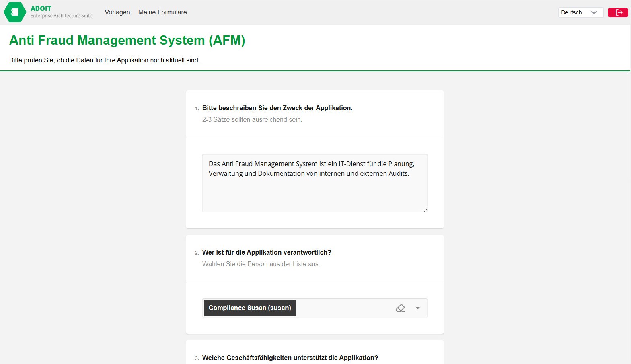
Task: Click the green ADOIT hexagon logo
Action: (x=15, y=12)
